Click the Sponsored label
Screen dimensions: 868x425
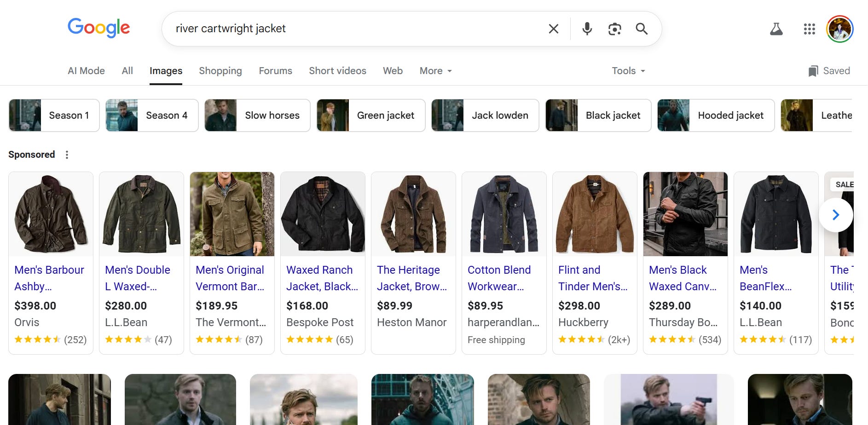[x=32, y=155]
